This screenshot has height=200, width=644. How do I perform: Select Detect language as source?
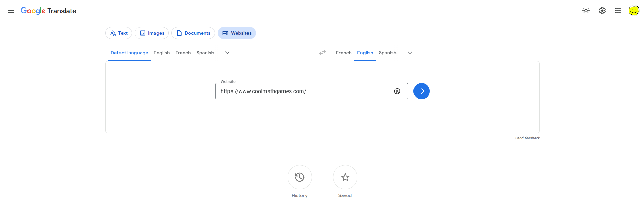pos(129,53)
